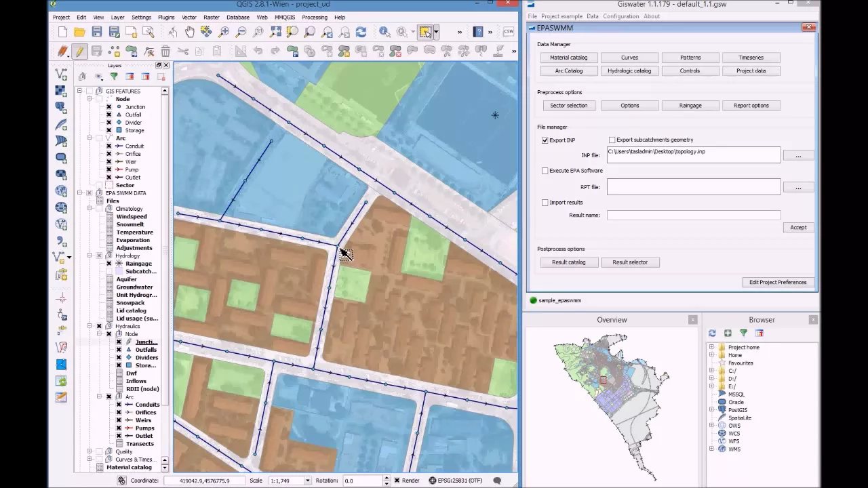
Task: Click the Help question mark icon
Action: tap(478, 32)
